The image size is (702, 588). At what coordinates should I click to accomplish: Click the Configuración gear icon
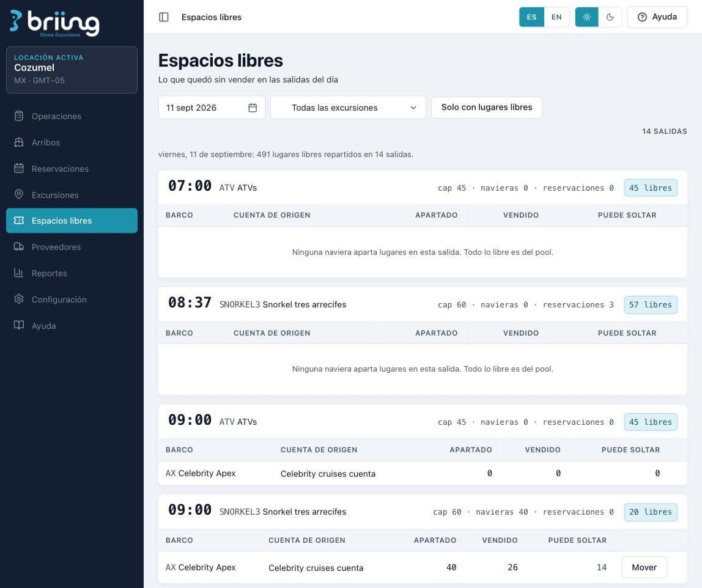click(19, 300)
